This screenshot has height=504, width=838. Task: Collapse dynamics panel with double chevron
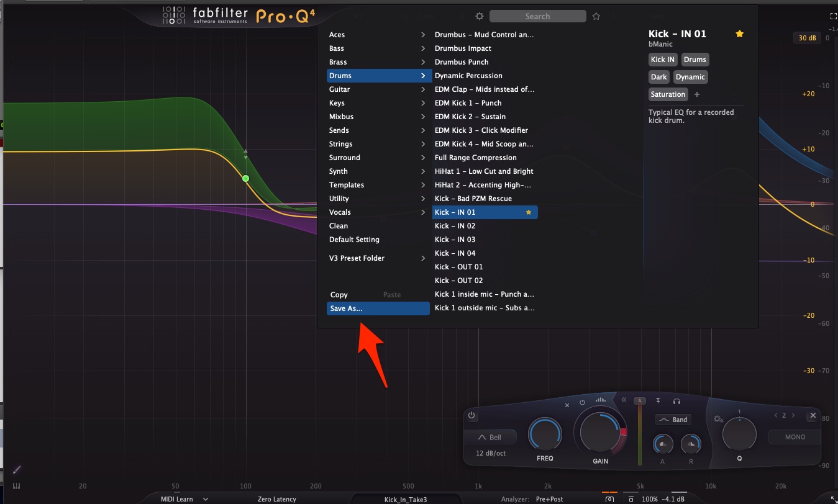[x=624, y=400]
